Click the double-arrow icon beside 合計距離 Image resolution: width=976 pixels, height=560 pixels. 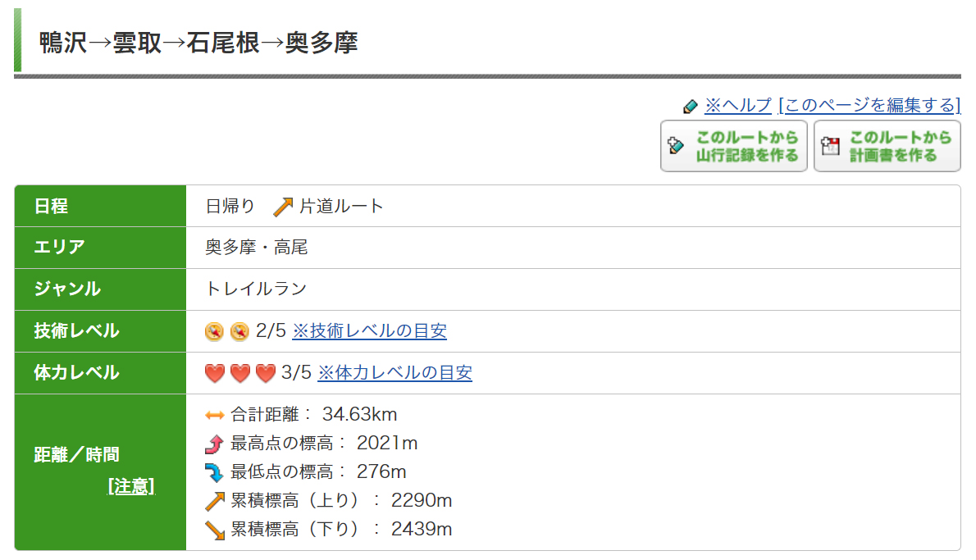tap(215, 415)
